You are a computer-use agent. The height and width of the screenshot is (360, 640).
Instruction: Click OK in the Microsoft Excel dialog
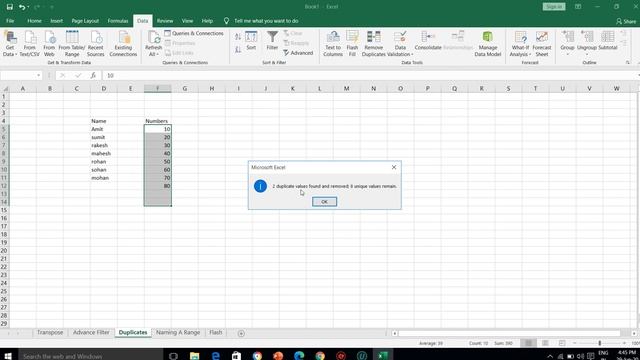click(x=324, y=202)
